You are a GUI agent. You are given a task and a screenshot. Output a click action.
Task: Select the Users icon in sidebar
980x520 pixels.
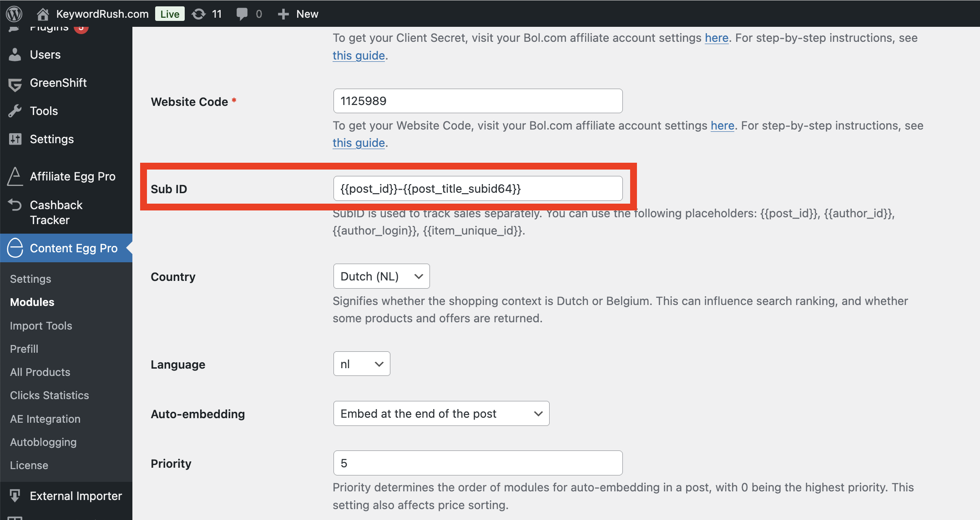pyautogui.click(x=15, y=54)
